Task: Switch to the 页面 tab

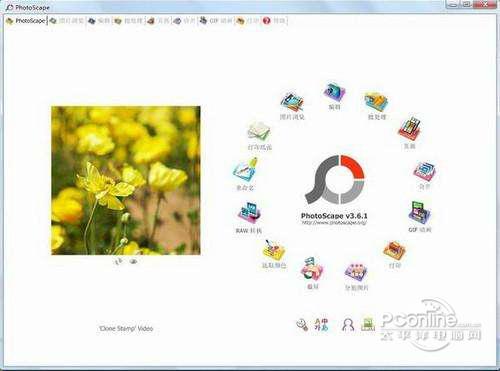Action: 159,21
